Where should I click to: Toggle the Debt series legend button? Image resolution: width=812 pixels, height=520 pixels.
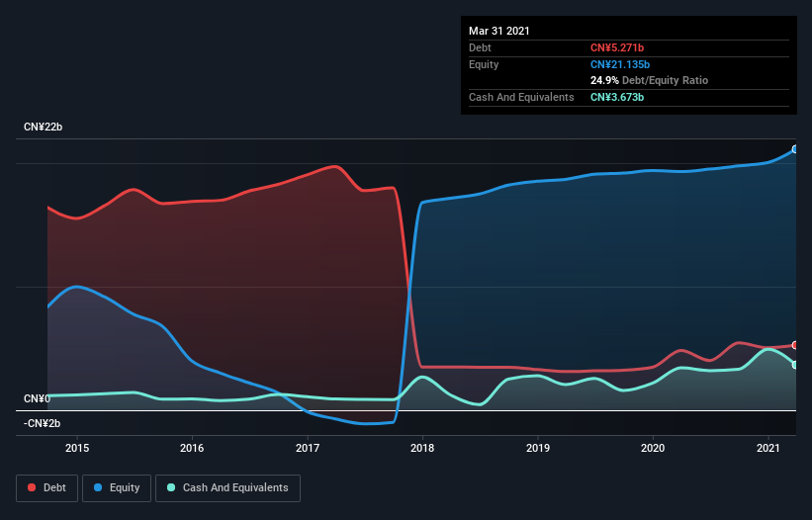[x=47, y=488]
